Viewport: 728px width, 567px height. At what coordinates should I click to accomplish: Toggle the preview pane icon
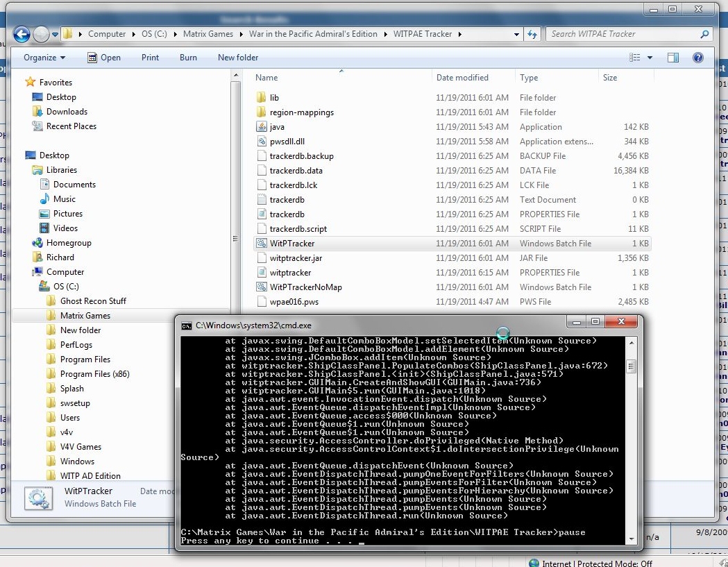click(672, 58)
